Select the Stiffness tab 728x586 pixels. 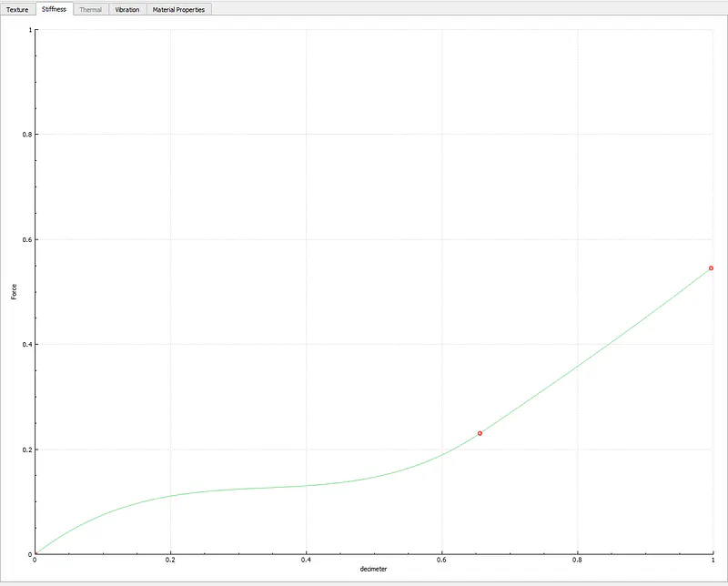(55, 9)
